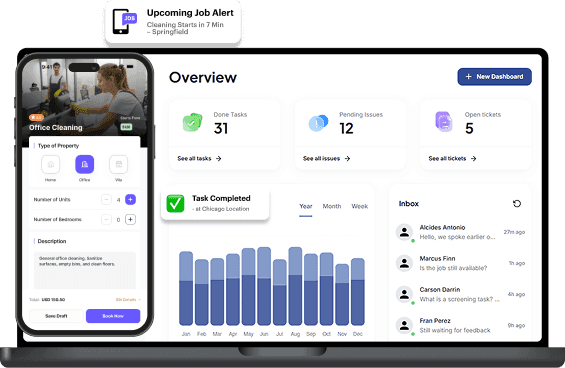Click the Inbox heading
565x368 pixels.
409,204
